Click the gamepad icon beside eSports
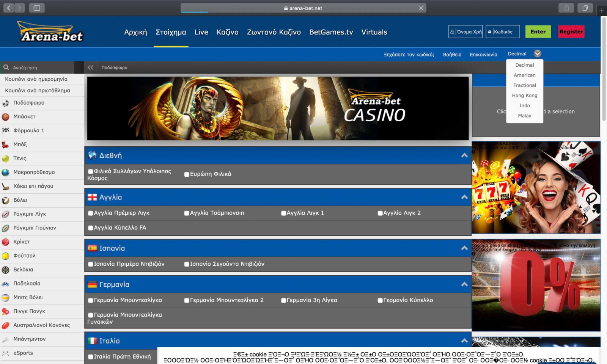 [6, 353]
